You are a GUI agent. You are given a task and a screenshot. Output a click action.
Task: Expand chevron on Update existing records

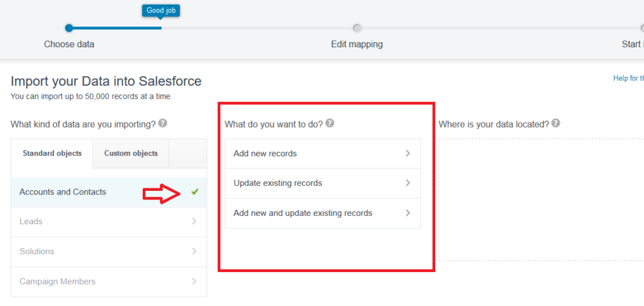click(408, 183)
